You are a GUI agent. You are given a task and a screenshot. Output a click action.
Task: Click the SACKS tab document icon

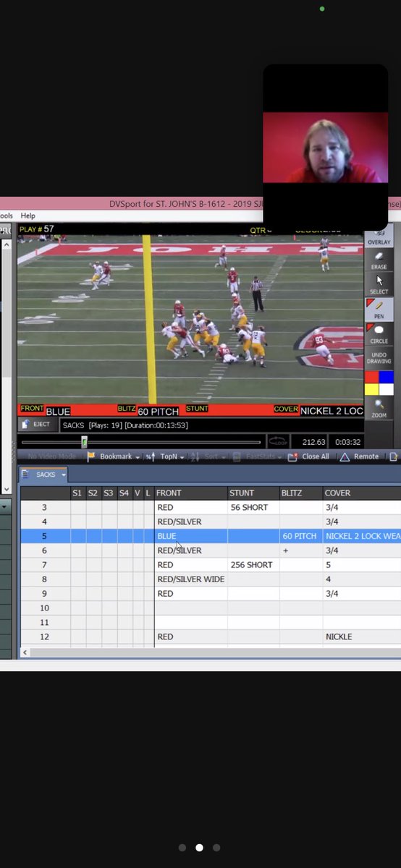coord(25,475)
